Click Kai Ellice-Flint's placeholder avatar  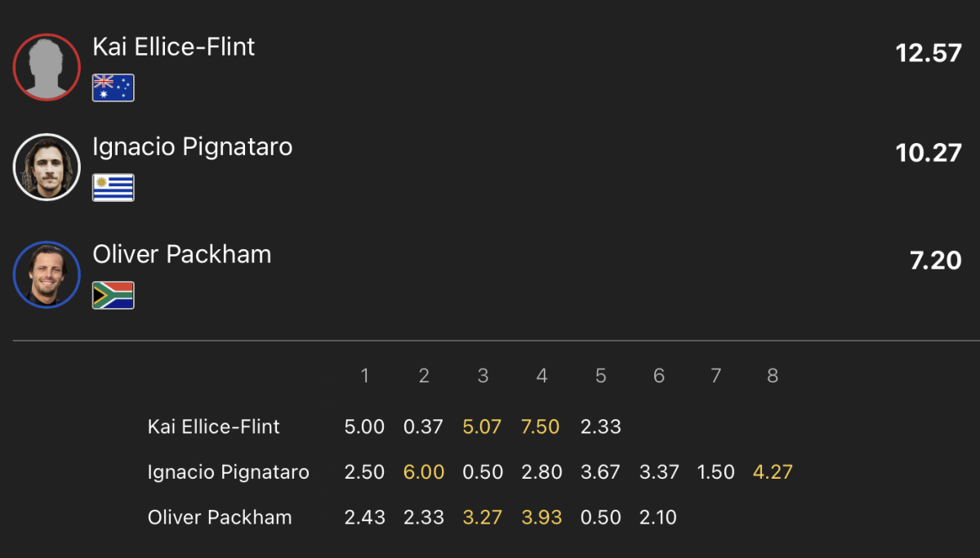pos(47,67)
